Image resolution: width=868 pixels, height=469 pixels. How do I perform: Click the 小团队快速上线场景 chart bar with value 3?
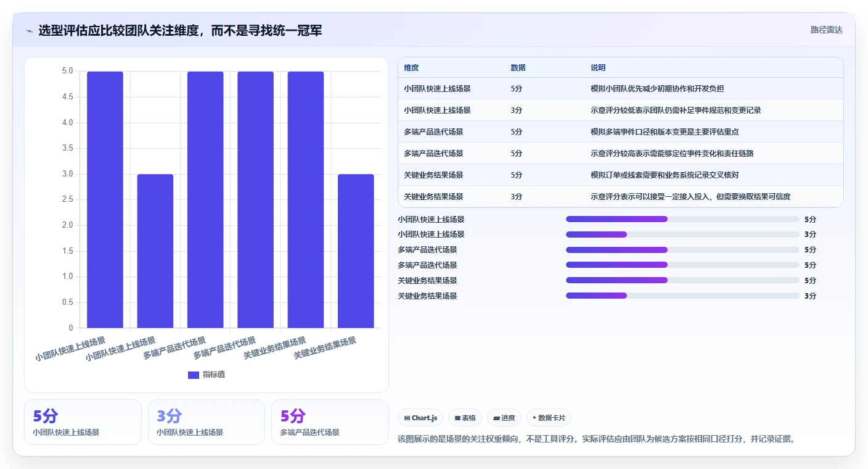(x=155, y=251)
